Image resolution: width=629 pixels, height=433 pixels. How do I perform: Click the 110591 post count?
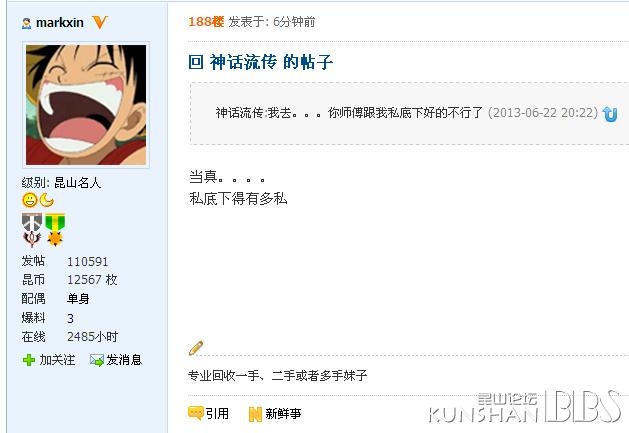coord(87,262)
